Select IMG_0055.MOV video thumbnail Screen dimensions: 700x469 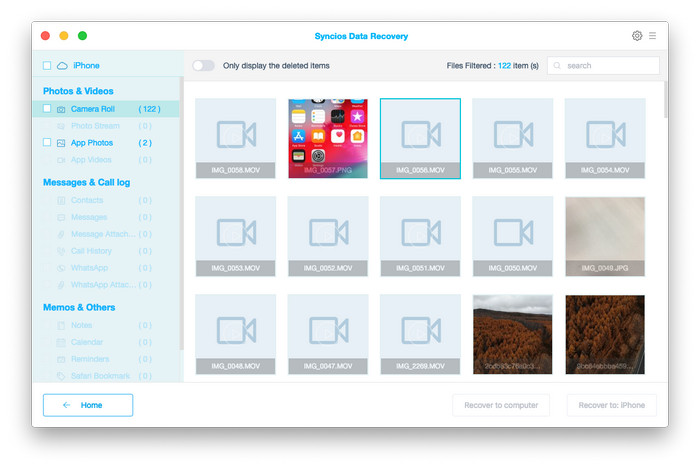click(x=512, y=138)
